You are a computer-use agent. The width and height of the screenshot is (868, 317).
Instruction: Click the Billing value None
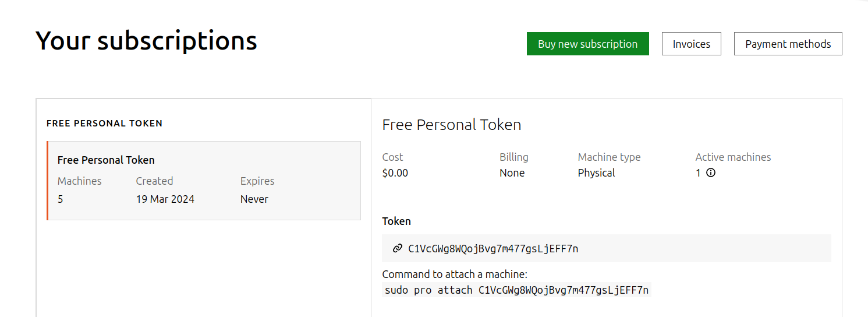[x=512, y=173]
